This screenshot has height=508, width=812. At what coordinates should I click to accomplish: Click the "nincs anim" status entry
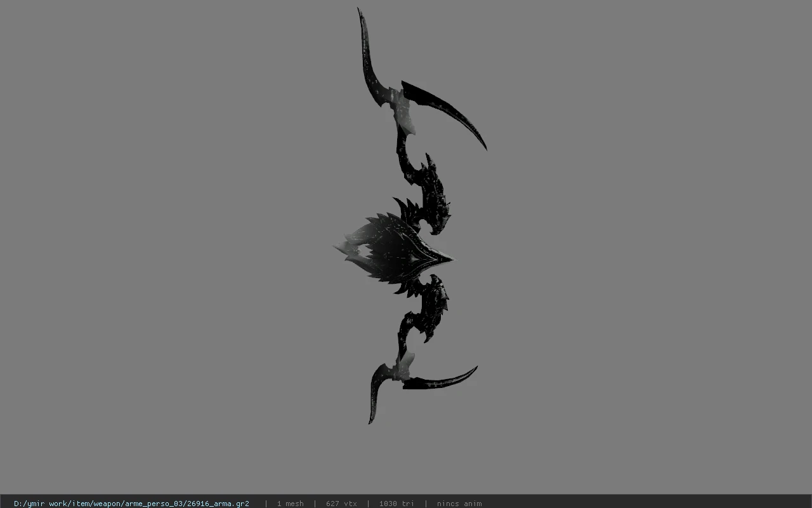[x=459, y=504]
